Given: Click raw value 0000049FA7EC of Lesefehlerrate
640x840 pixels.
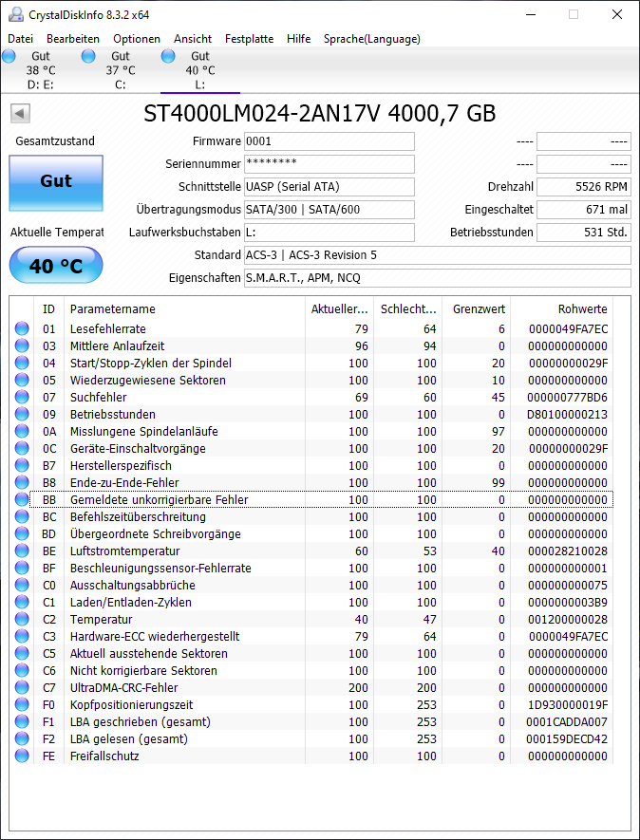Looking at the screenshot, I should (x=568, y=329).
